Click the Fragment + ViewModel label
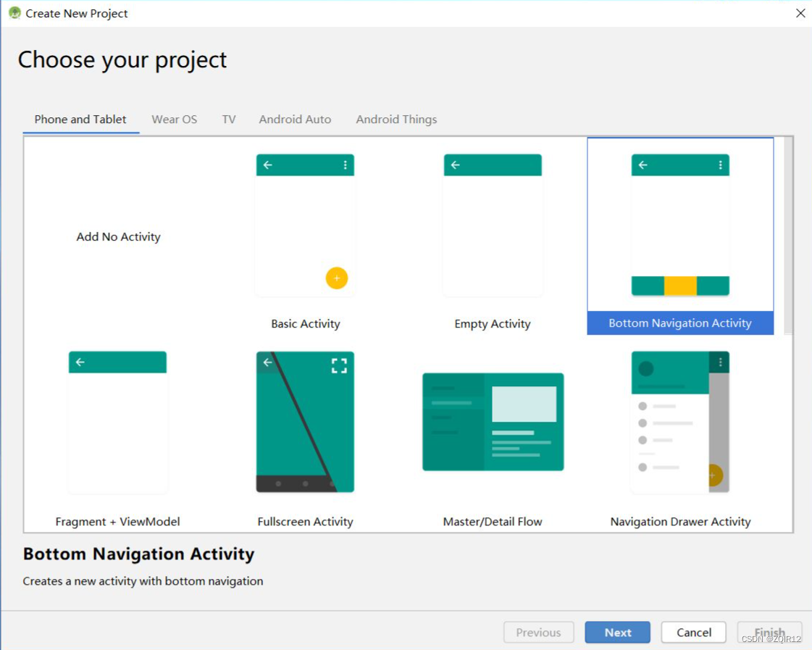The height and width of the screenshot is (650, 812). tap(117, 522)
